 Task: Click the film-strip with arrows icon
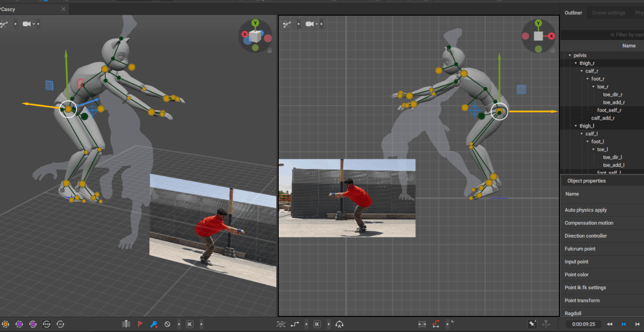pos(422,324)
